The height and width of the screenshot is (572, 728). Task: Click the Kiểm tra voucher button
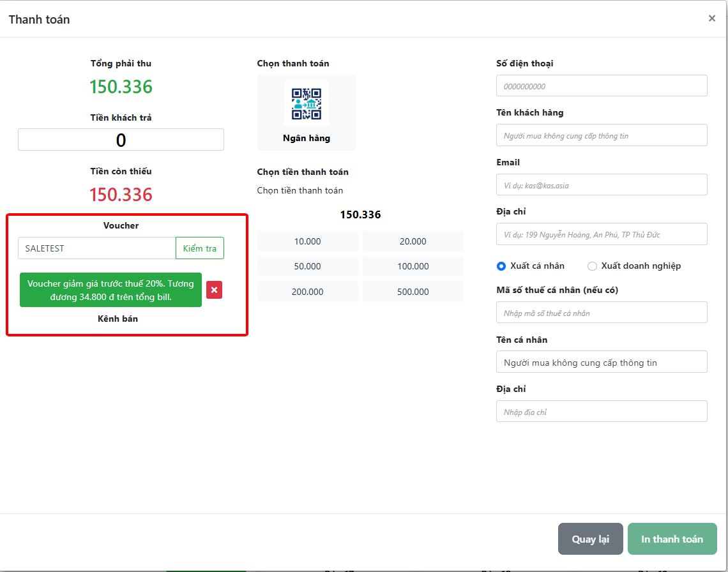tap(200, 248)
